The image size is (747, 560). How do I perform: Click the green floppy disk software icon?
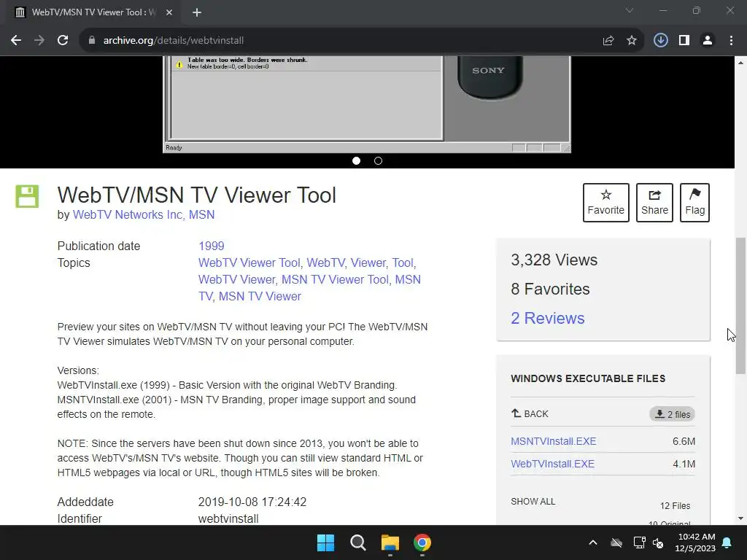(27, 196)
